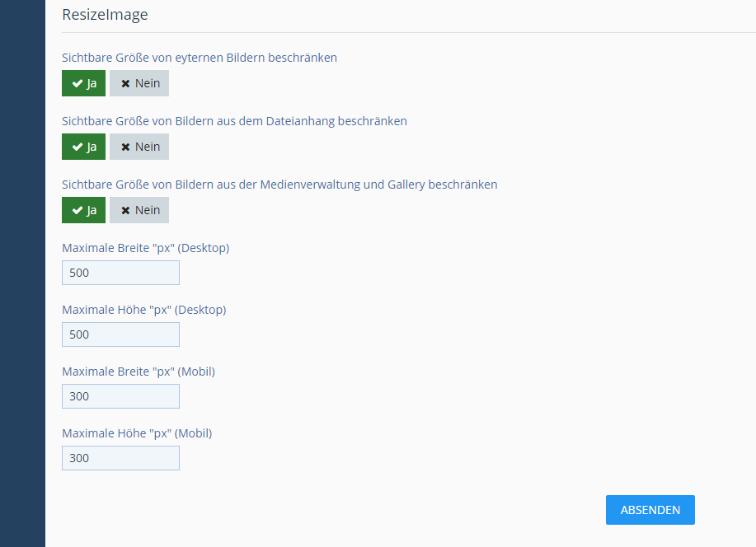Select Nein for external images size limit
Image resolution: width=756 pixels, height=547 pixels.
point(139,83)
